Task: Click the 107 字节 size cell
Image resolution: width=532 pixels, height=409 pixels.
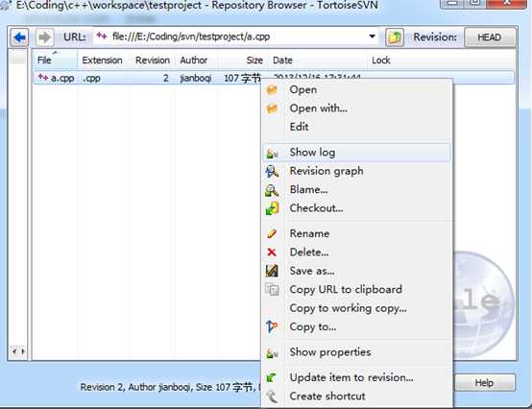Action: 242,79
